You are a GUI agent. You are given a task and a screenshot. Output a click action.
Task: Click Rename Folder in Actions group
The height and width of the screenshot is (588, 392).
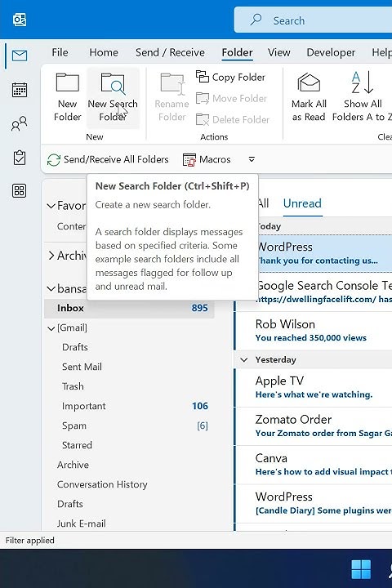coord(171,97)
